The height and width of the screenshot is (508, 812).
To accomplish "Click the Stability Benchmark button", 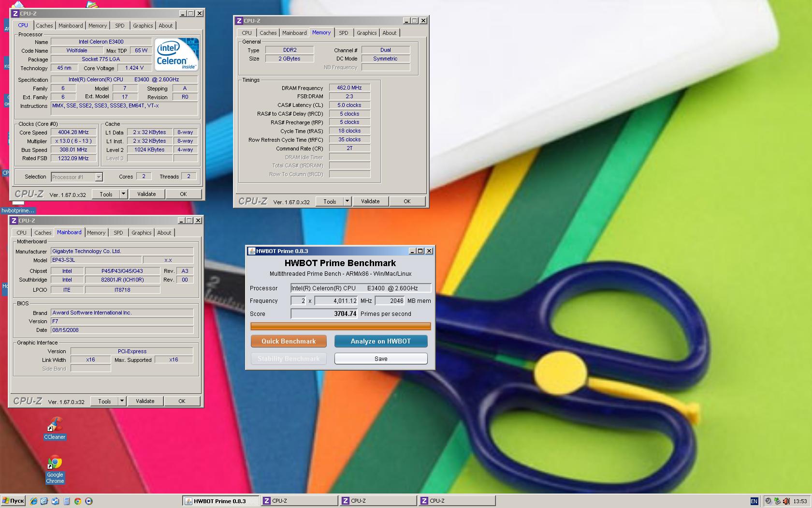I will (x=289, y=359).
